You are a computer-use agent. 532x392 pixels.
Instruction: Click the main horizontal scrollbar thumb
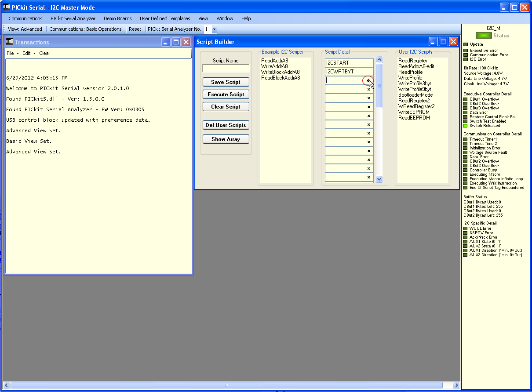tap(226, 385)
